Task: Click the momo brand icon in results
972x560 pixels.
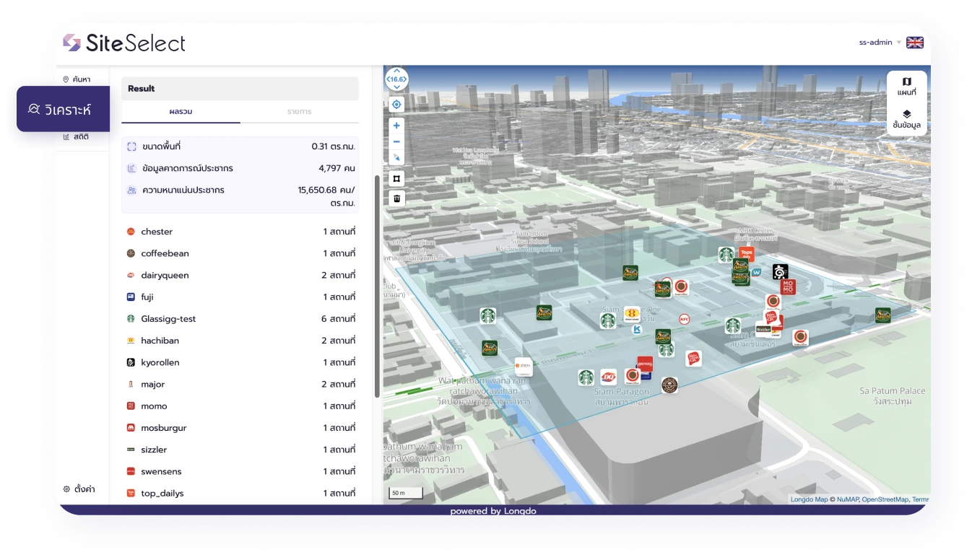Action: click(131, 406)
